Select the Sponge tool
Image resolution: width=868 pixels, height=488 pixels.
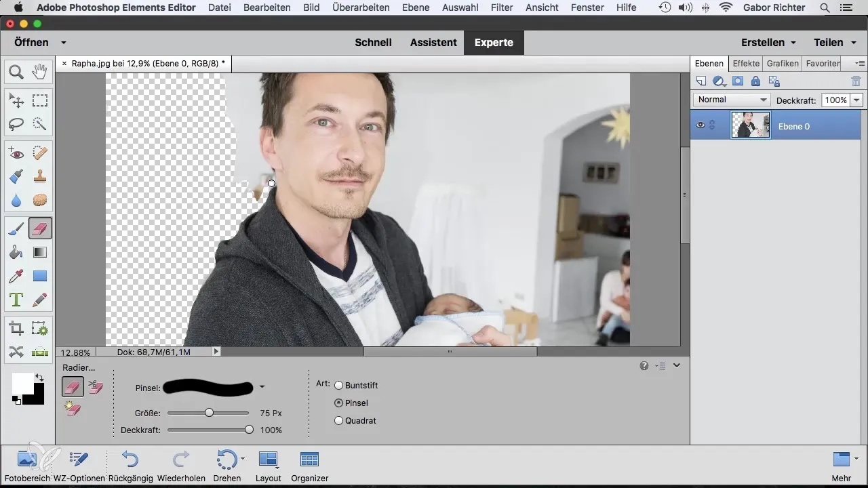tap(40, 200)
